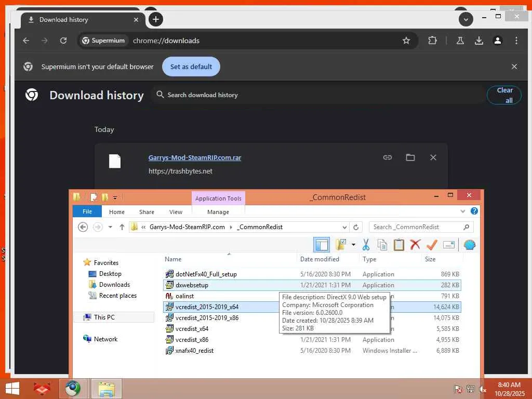This screenshot has height=399, width=532.
Task: Refresh the _CommonRedist folder
Action: coord(355,227)
